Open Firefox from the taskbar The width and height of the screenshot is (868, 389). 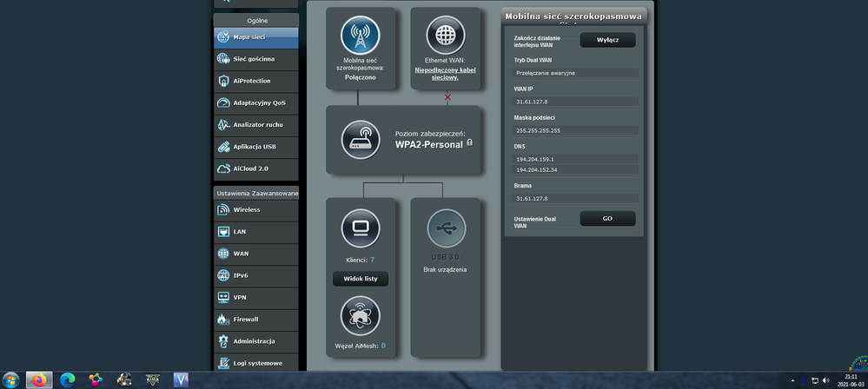(x=38, y=379)
